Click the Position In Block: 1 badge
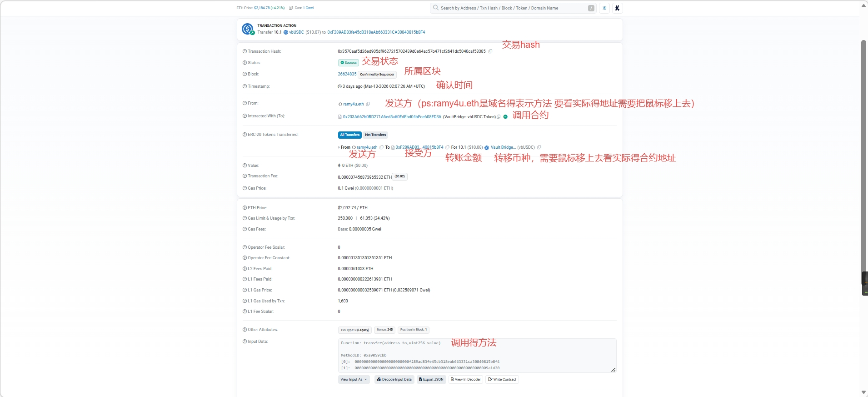Image resolution: width=868 pixels, height=397 pixels. point(414,330)
